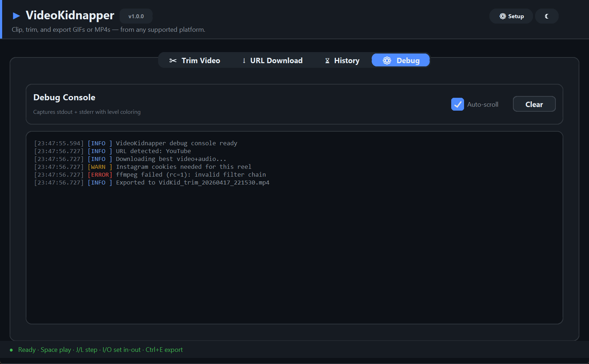Click the VideoKidnapper title text

pos(70,15)
